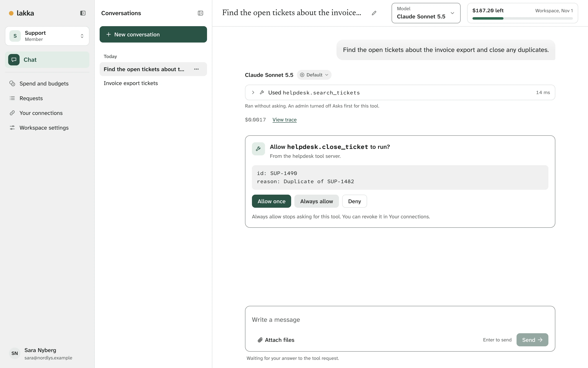The image size is (588, 368).
Task: Click the Send button
Action: click(532, 340)
